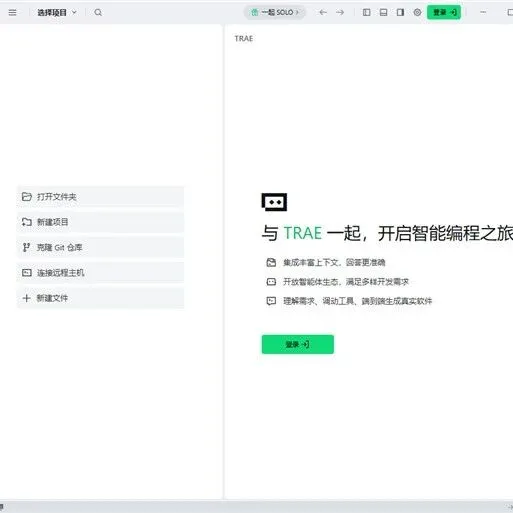Choose 打开文件夹 to open a folder
The image size is (513, 513).
pyautogui.click(x=100, y=197)
